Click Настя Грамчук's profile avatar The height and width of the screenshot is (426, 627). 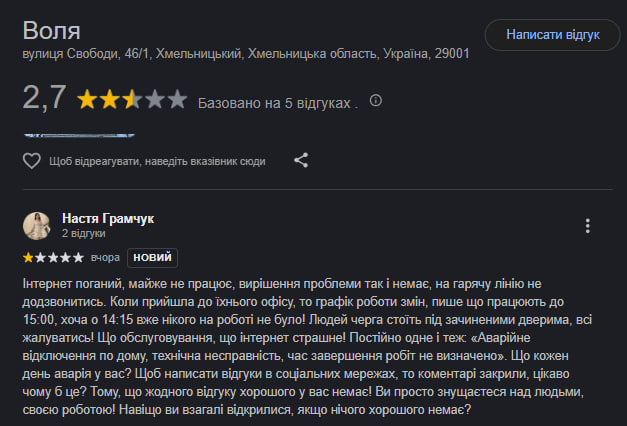point(37,225)
